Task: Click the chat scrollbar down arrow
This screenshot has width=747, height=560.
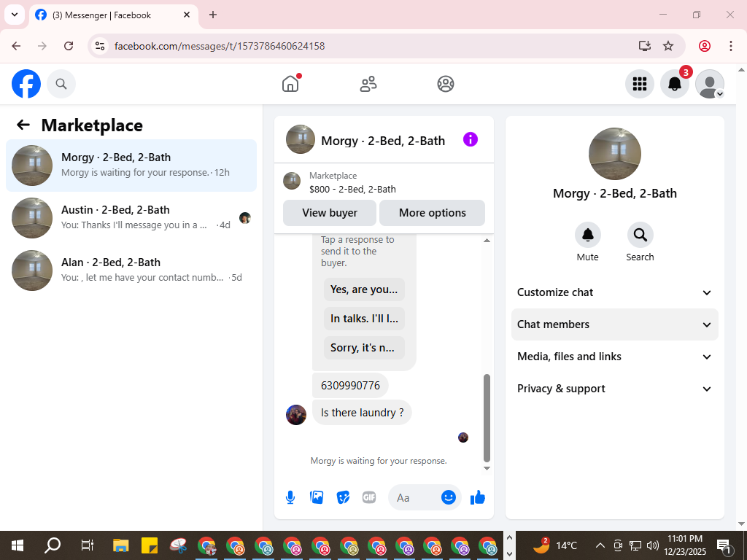Action: point(487,468)
